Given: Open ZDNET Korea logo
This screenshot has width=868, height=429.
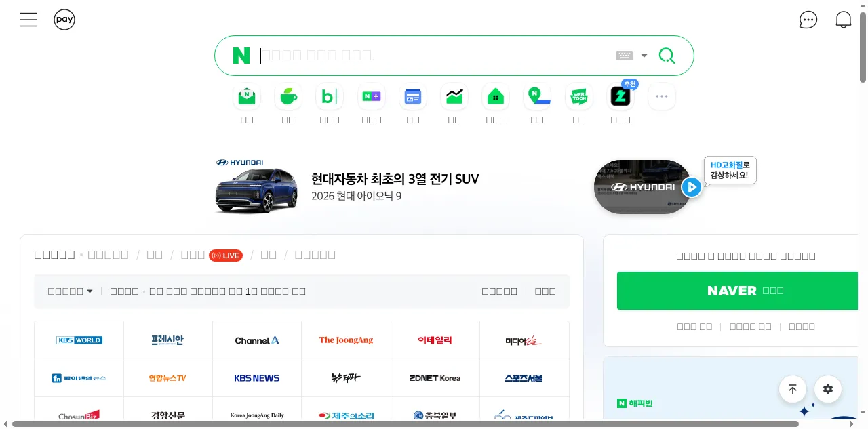Looking at the screenshot, I should click(435, 378).
